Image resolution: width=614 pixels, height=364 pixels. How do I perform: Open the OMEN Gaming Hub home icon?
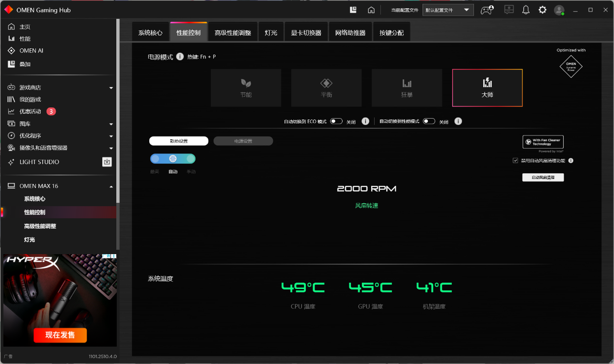coord(371,9)
